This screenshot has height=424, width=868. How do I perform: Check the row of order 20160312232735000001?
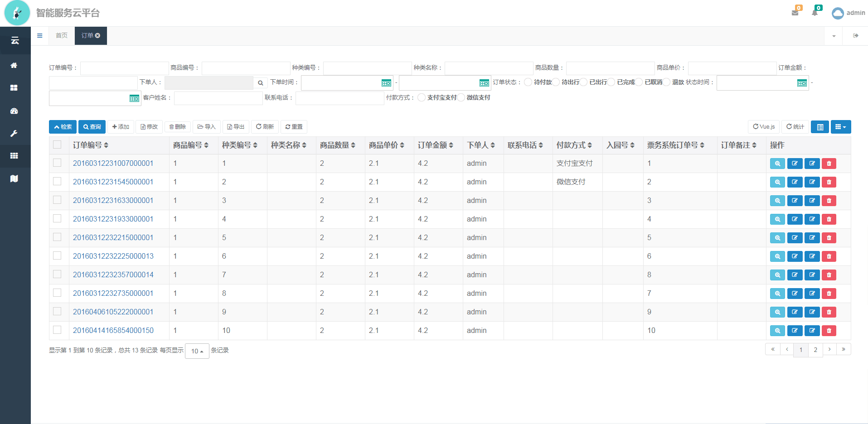coord(57,293)
